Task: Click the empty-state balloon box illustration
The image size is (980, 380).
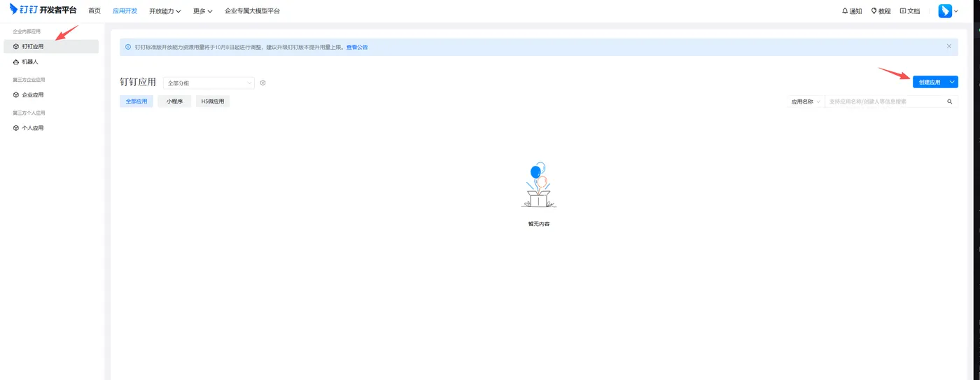Action: [538, 185]
